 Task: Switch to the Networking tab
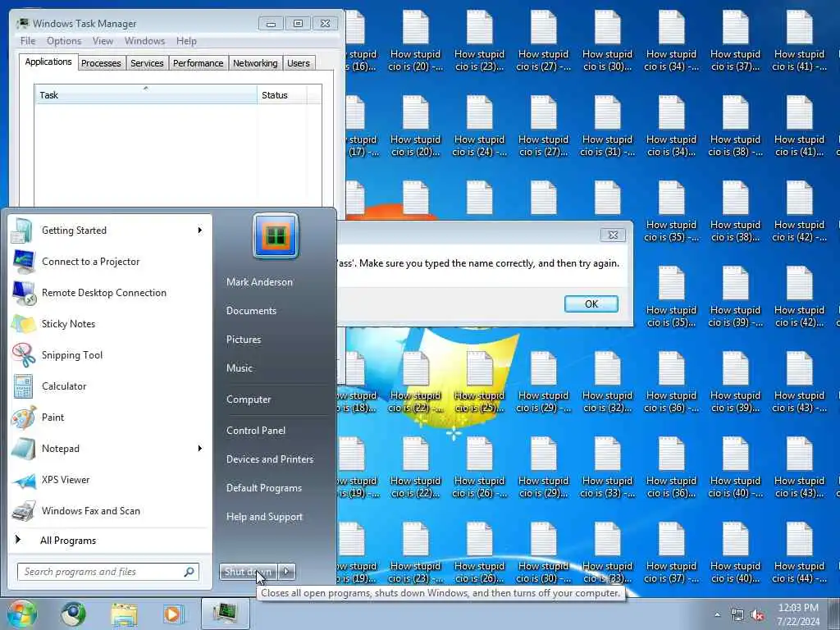[255, 63]
